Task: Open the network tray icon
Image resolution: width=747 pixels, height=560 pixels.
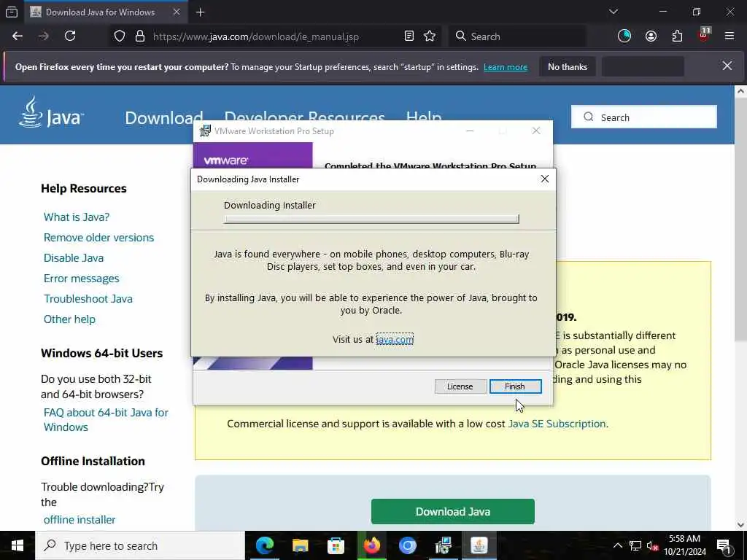Action: [x=635, y=545]
